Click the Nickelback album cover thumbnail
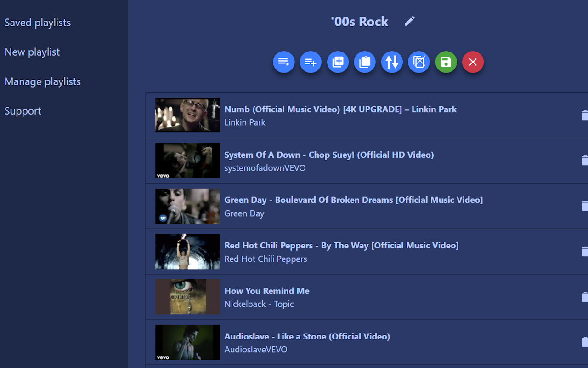 (187, 297)
